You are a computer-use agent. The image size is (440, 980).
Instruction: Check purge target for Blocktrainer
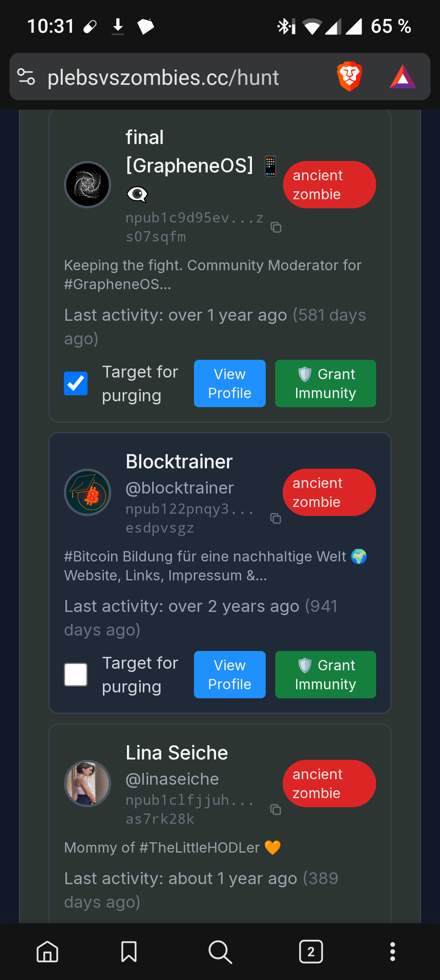pos(76,675)
